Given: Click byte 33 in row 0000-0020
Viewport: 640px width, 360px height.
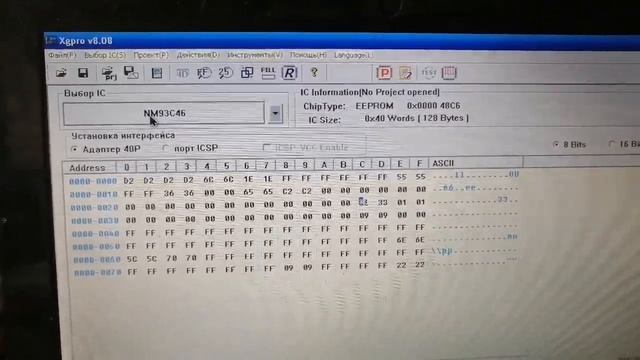Looking at the screenshot, I should [382, 202].
